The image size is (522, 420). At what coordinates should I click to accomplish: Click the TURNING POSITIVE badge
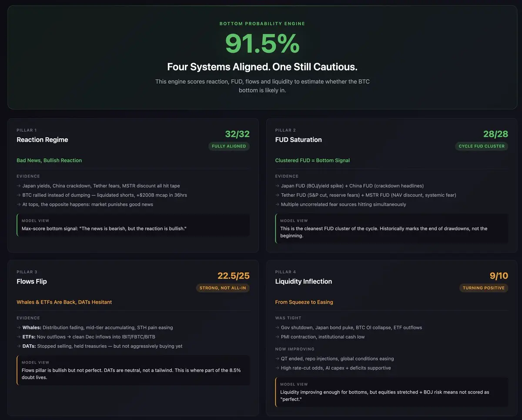pyautogui.click(x=483, y=288)
